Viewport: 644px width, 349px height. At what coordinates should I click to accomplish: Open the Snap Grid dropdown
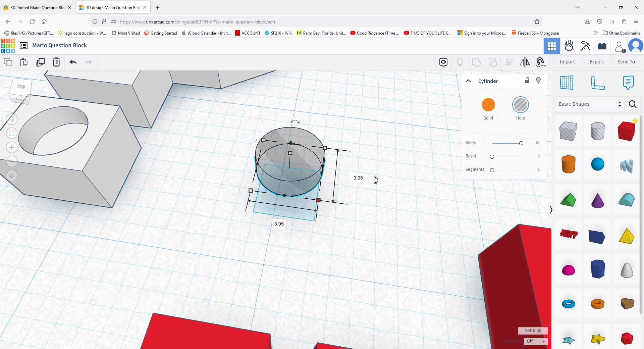pos(536,341)
